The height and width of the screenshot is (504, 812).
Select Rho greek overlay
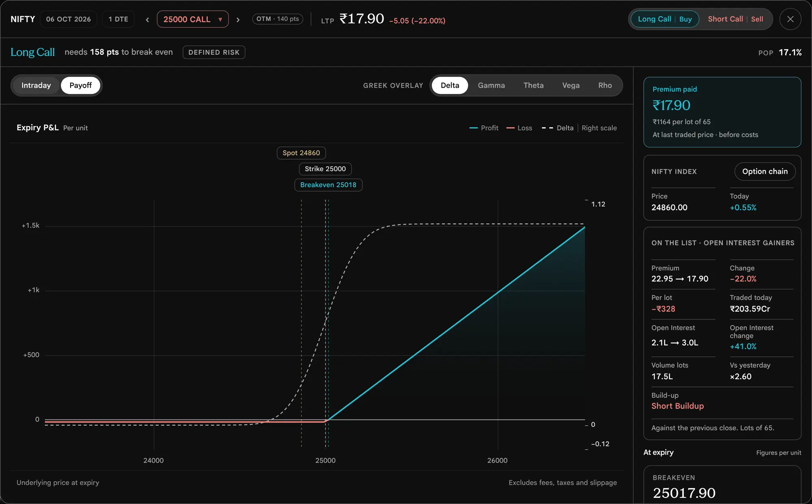pos(605,85)
